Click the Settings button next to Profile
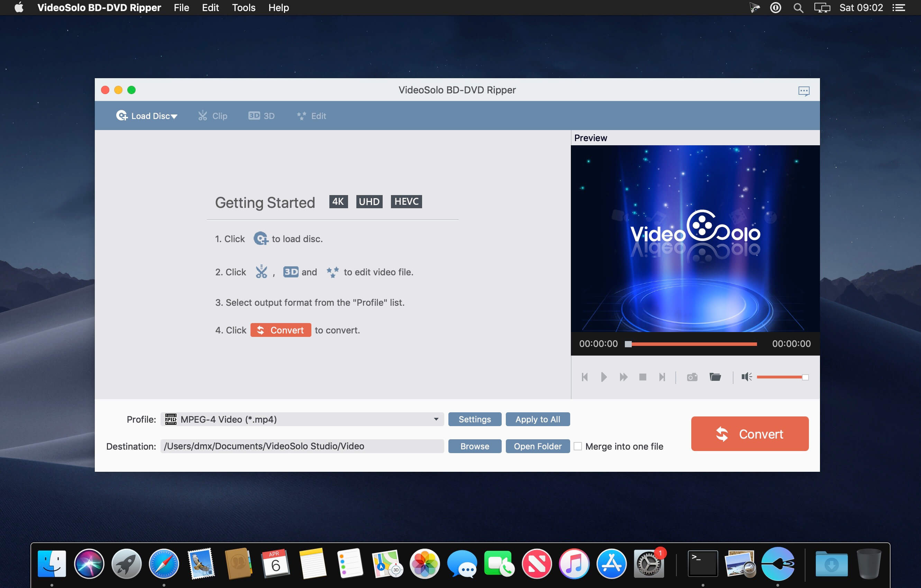The width and height of the screenshot is (921, 588). pyautogui.click(x=475, y=420)
